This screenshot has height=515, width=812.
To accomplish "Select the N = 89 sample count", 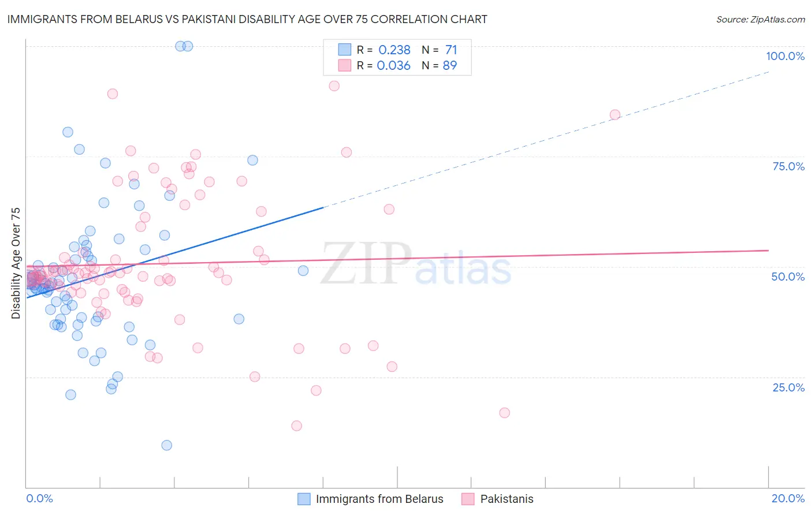I will click(439, 65).
